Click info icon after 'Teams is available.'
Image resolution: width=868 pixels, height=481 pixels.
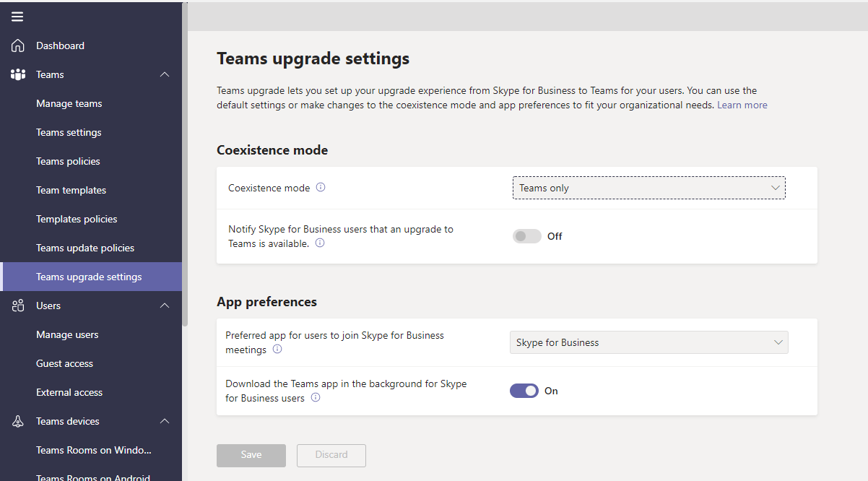[320, 243]
